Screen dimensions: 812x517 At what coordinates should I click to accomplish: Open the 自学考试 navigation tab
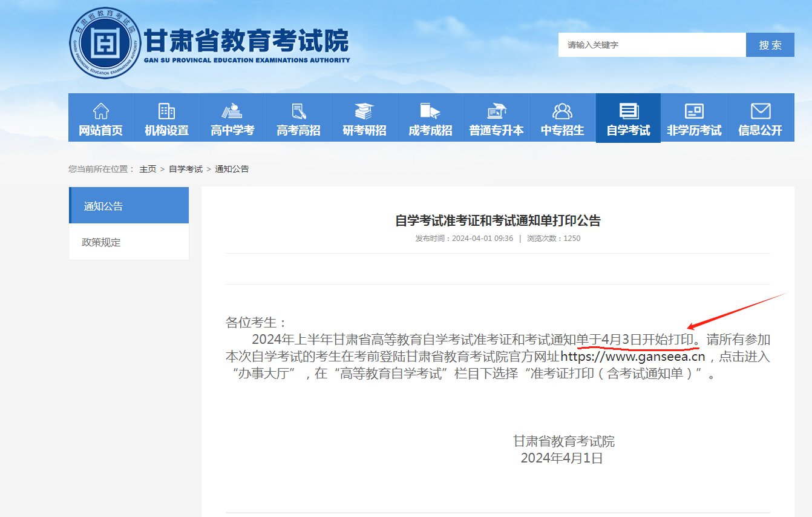point(628,119)
